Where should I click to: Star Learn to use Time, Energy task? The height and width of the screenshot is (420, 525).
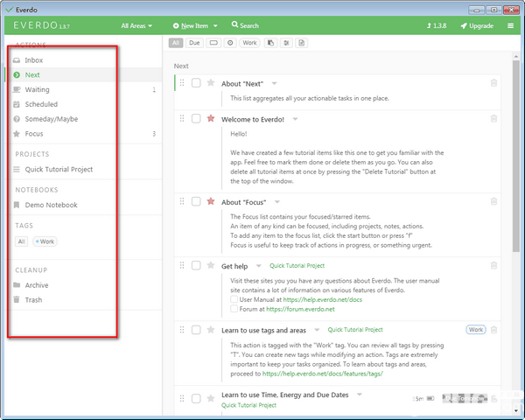[x=211, y=398]
